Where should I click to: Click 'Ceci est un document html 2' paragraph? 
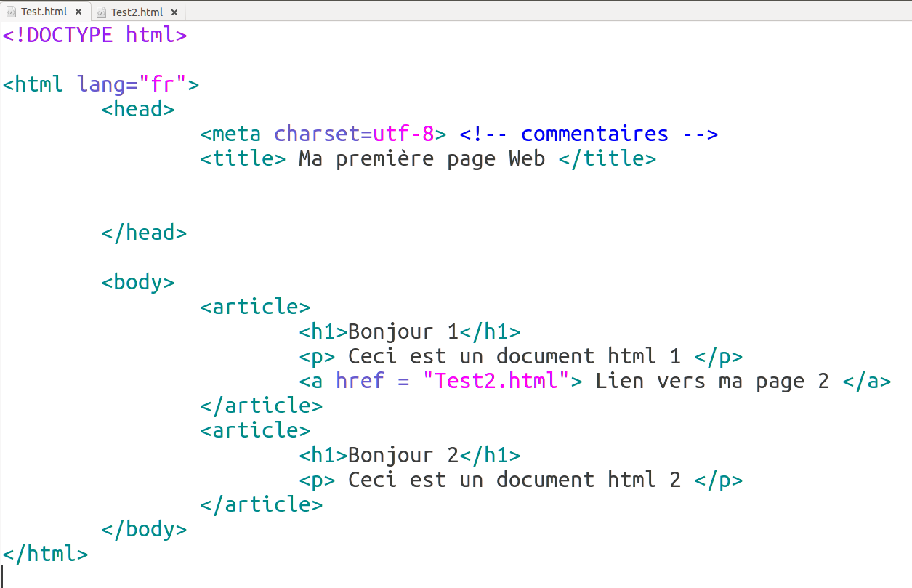point(514,480)
